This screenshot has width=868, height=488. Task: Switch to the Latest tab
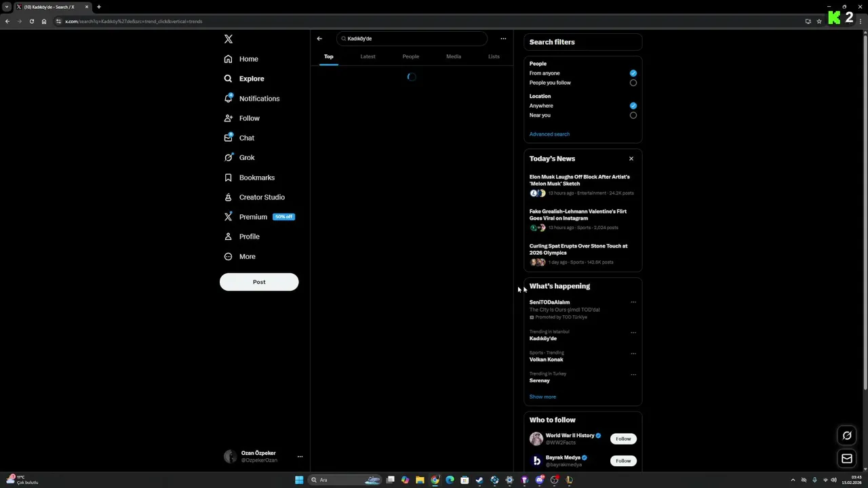point(368,56)
